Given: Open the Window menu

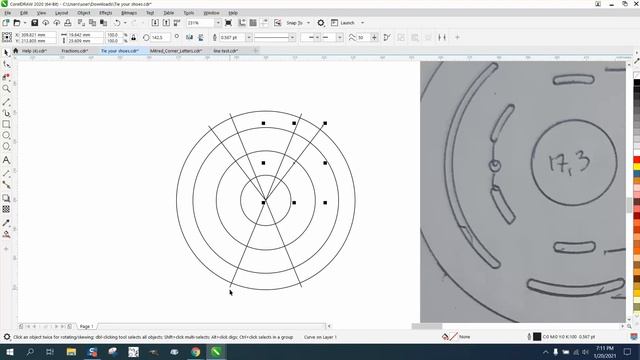Looking at the screenshot, I should point(211,13).
